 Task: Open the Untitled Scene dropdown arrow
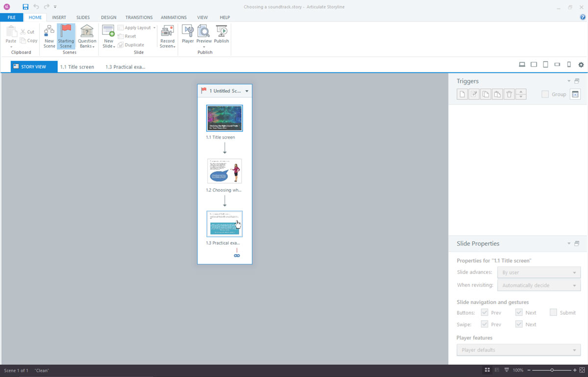[x=247, y=91]
